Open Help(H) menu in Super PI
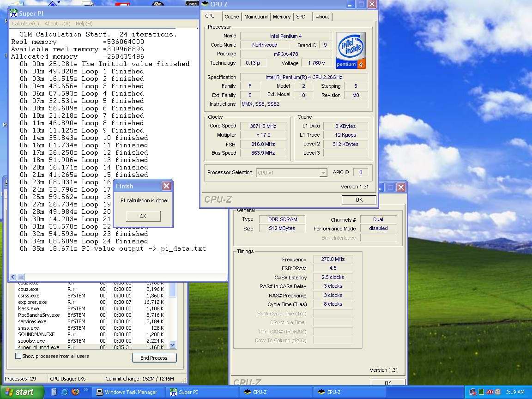The width and height of the screenshot is (532, 399). point(84,24)
